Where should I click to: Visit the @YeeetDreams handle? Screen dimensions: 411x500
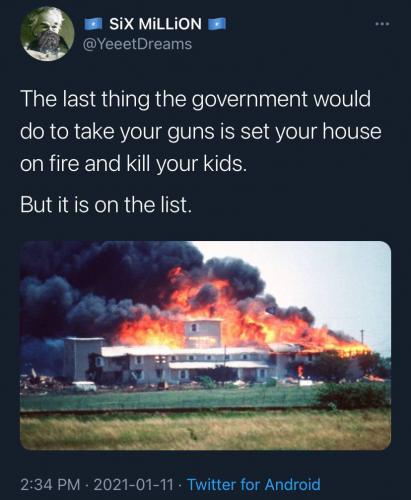point(137,44)
